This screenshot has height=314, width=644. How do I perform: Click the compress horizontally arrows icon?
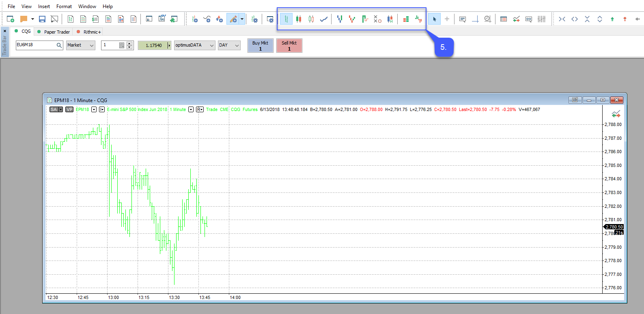(x=562, y=19)
